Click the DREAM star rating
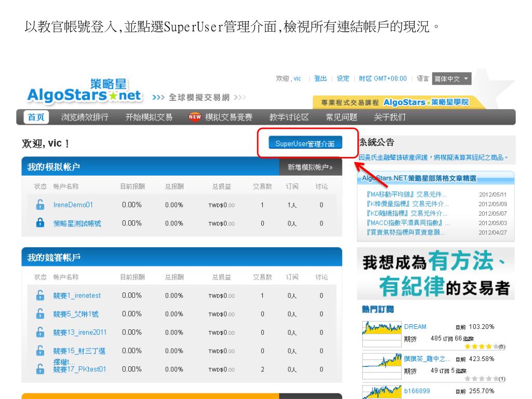 pyautogui.click(x=482, y=347)
